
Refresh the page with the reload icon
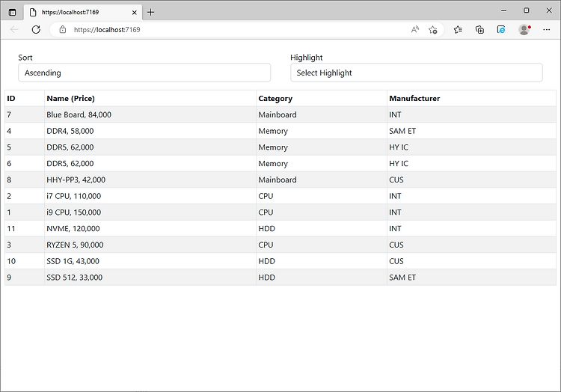click(x=36, y=30)
